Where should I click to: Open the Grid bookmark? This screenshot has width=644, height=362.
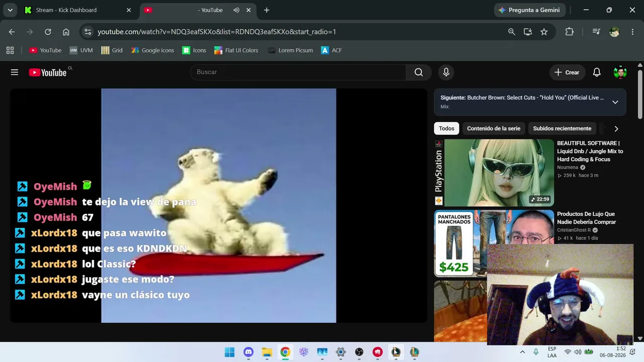[x=112, y=50]
